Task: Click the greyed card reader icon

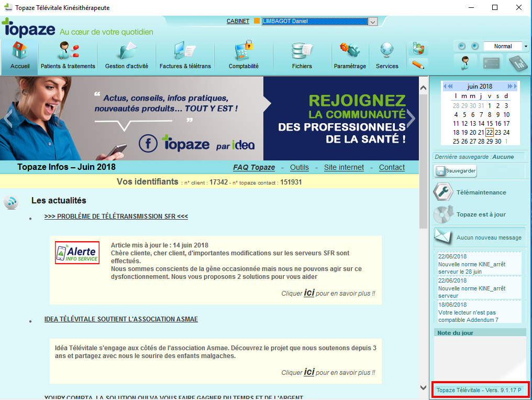Action: pos(491,63)
